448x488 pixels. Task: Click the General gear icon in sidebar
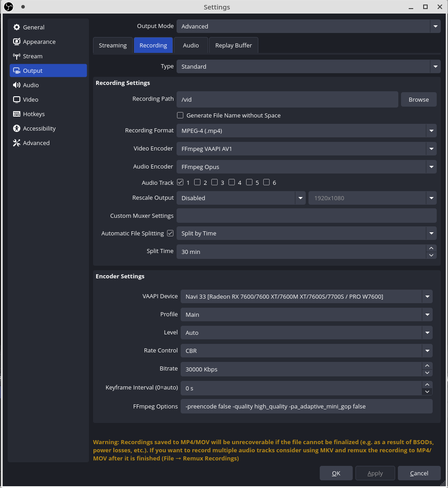(17, 27)
